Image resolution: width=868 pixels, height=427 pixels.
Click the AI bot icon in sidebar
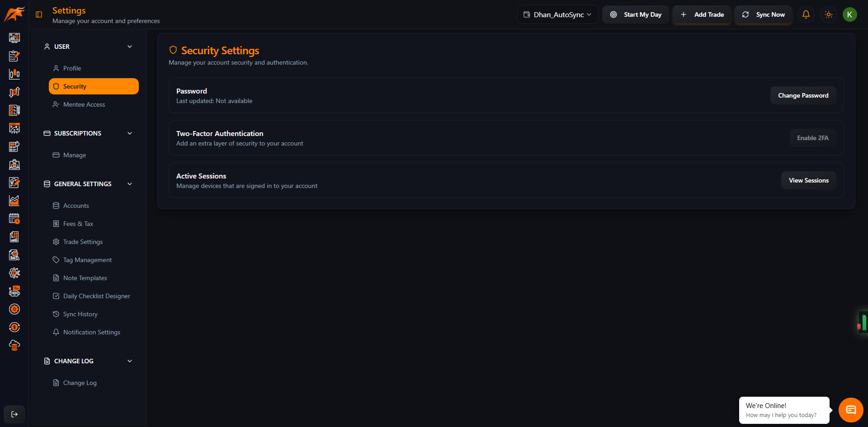pos(14,291)
